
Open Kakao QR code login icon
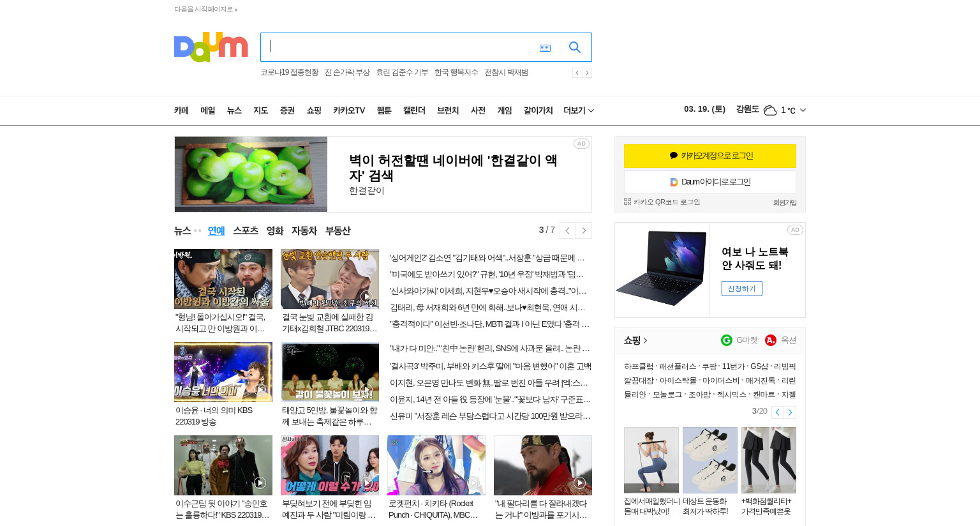click(x=627, y=202)
